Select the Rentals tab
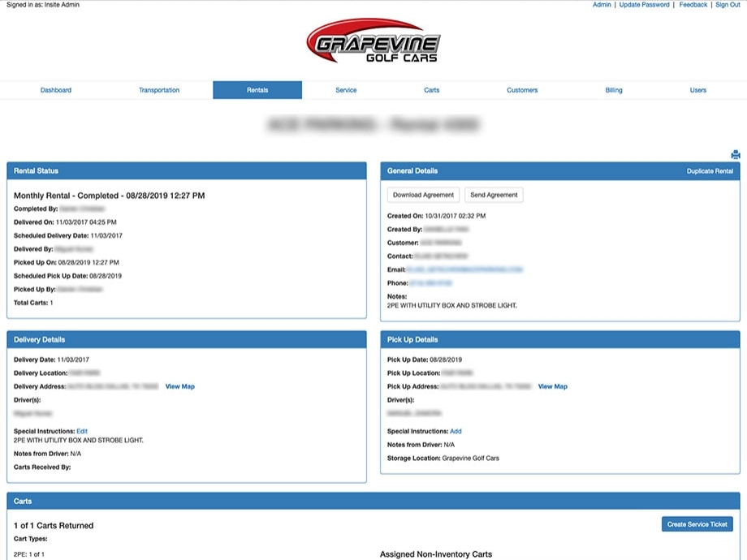747x560 pixels. coord(257,90)
